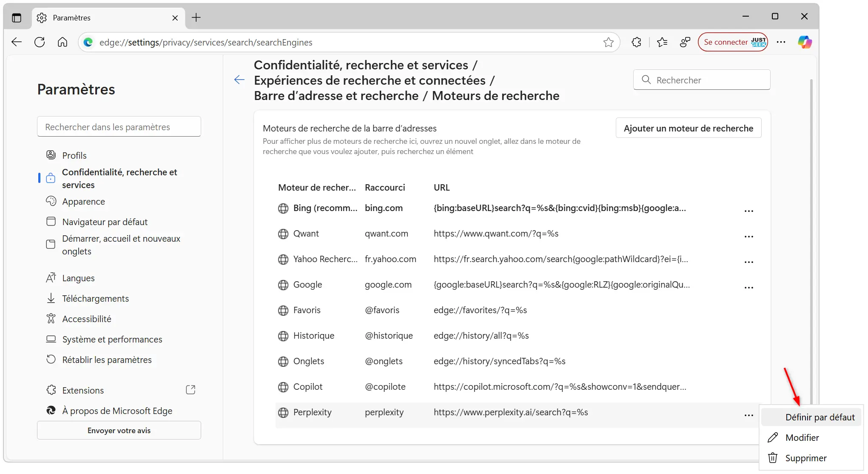Select the Qwant search engine name
The height and width of the screenshot is (474, 868).
pos(306,234)
